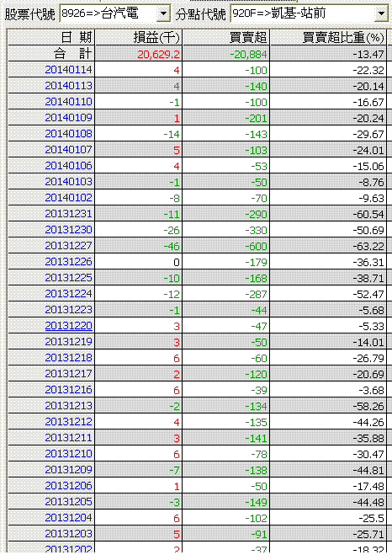Open the date link 20131206

(x=69, y=486)
